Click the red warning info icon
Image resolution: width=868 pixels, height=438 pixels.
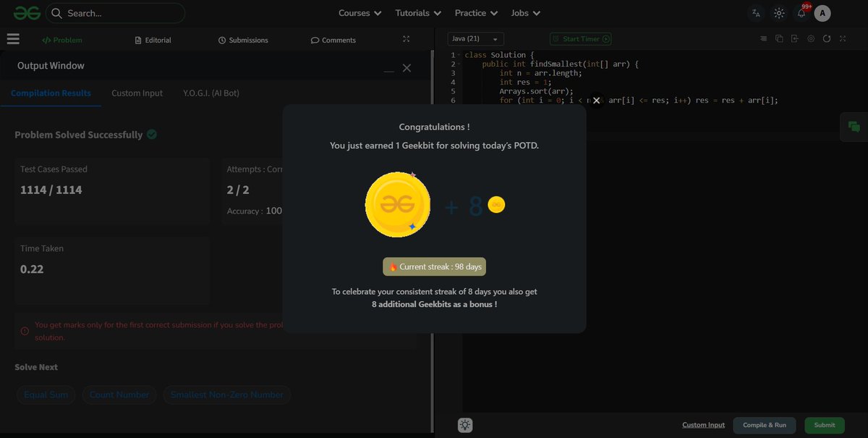click(25, 331)
